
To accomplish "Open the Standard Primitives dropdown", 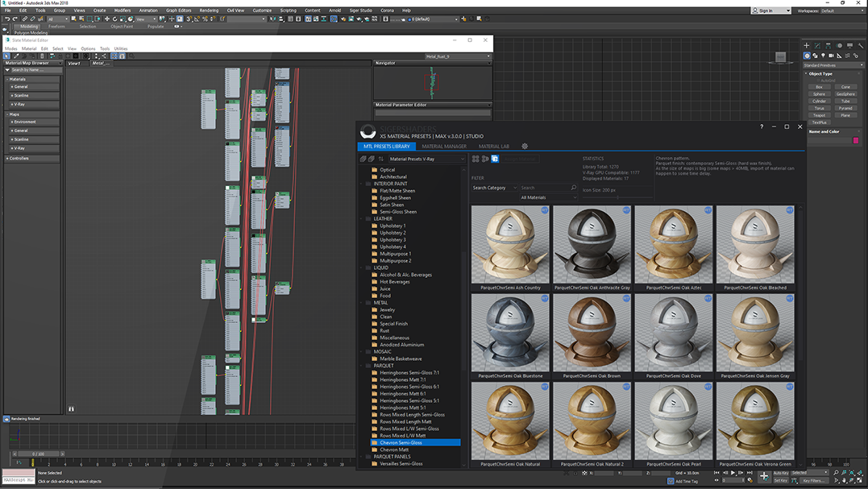I will click(x=833, y=64).
